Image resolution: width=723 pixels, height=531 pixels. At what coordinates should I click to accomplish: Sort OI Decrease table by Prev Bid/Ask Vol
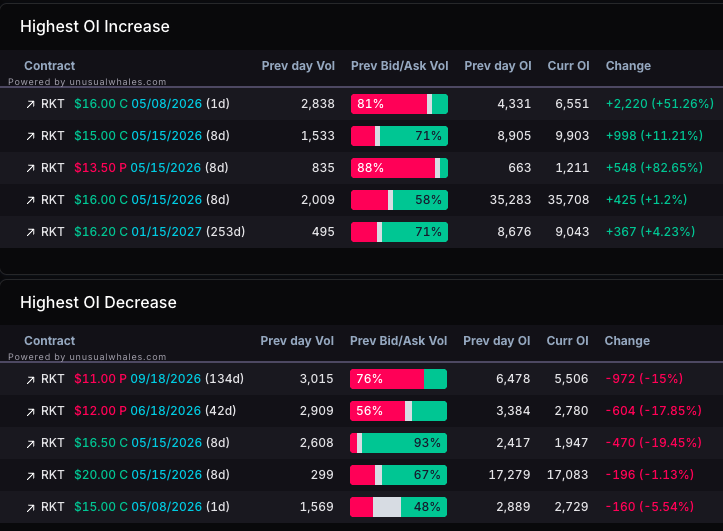click(398, 341)
